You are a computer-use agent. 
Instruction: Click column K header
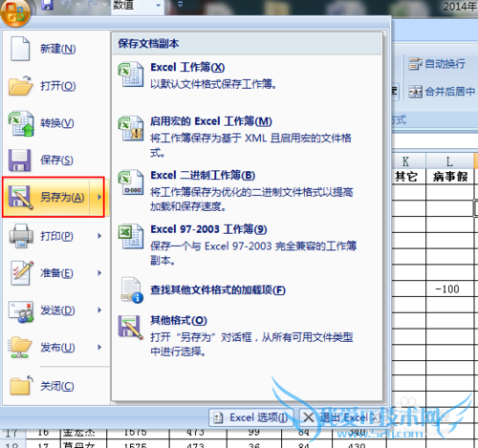point(405,161)
